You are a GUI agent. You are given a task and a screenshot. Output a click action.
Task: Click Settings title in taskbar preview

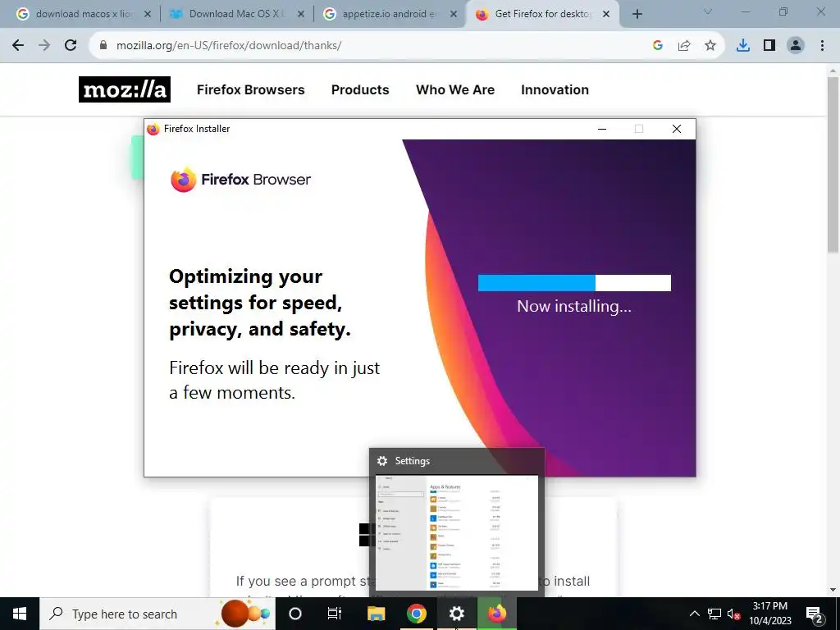point(413,461)
